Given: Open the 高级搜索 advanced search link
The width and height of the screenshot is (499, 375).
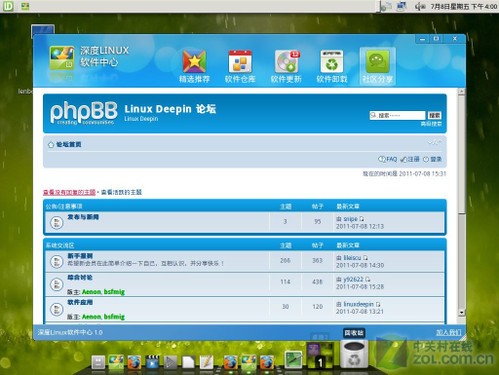Looking at the screenshot, I should pyautogui.click(x=431, y=124).
